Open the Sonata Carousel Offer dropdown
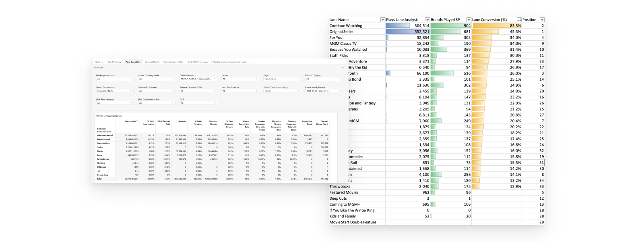 (198, 91)
